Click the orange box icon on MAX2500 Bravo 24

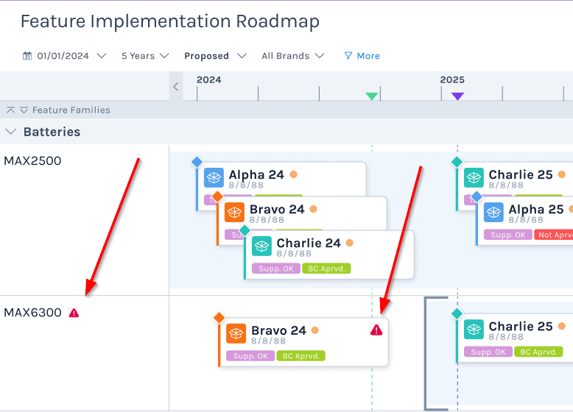tap(234, 212)
